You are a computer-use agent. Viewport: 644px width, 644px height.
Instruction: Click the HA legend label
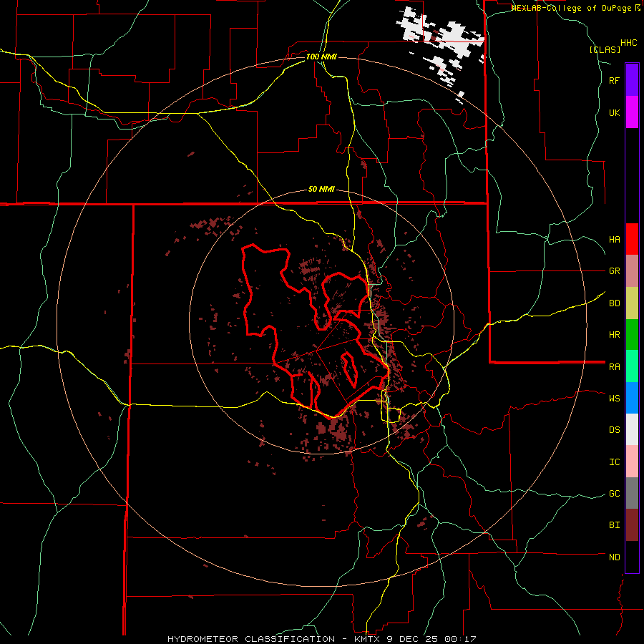(614, 240)
